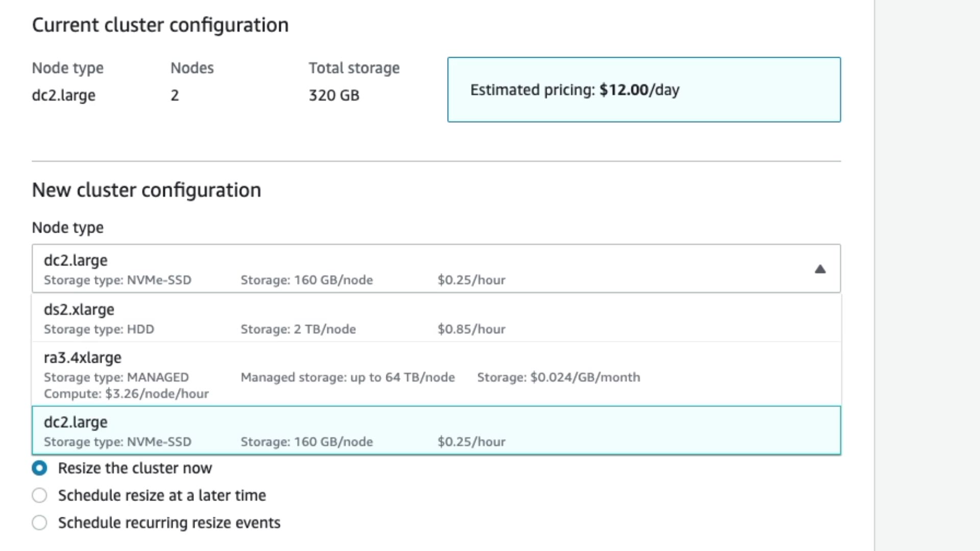Viewport: 980px width, 551px height.
Task: Choose the ra3.4xlarge node type option
Action: click(83, 358)
